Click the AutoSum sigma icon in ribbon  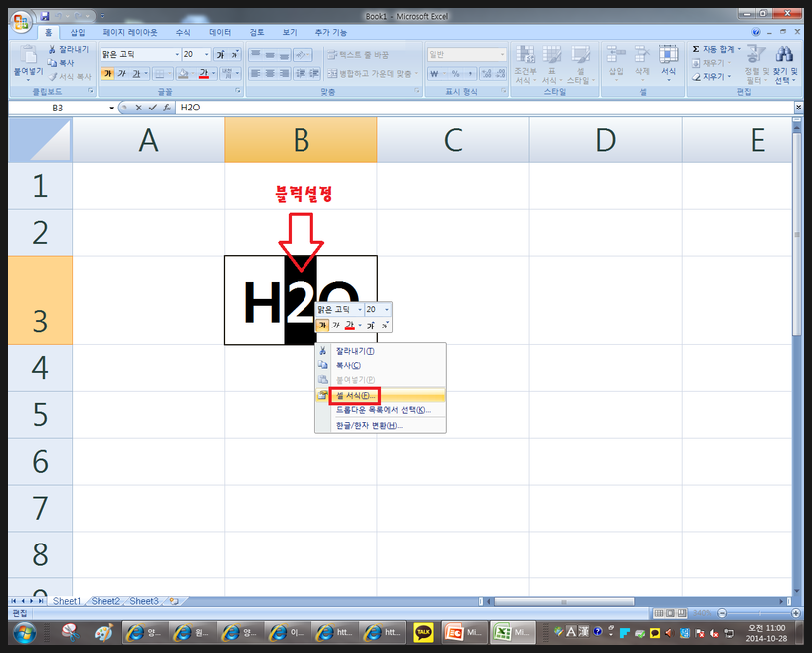click(x=696, y=49)
